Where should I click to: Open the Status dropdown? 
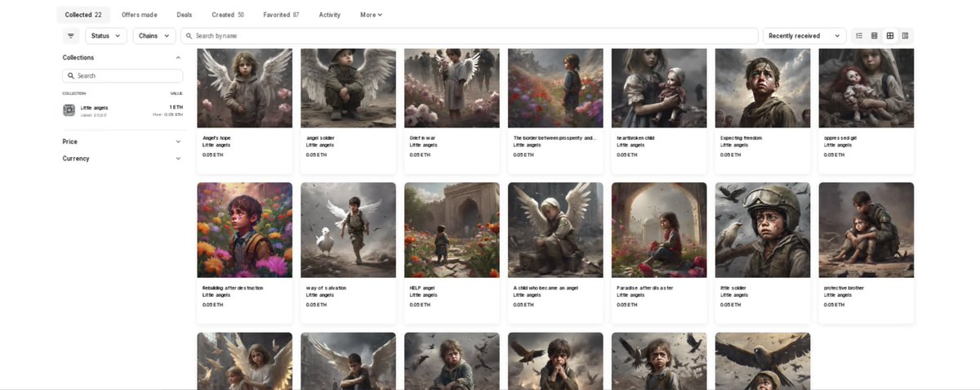pos(106,36)
